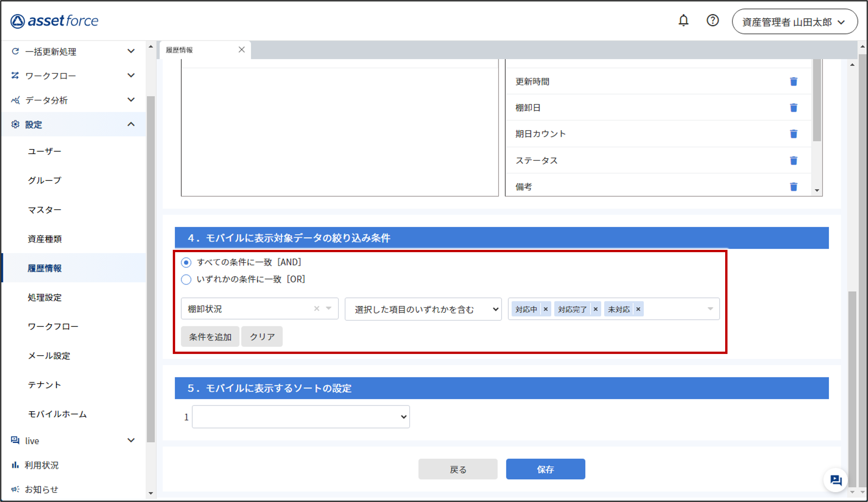Click the sidebar vertical scrollbar

[x=150, y=269]
